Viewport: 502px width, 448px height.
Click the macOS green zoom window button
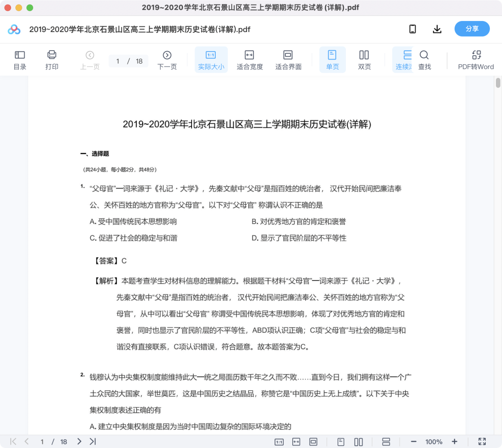point(30,8)
